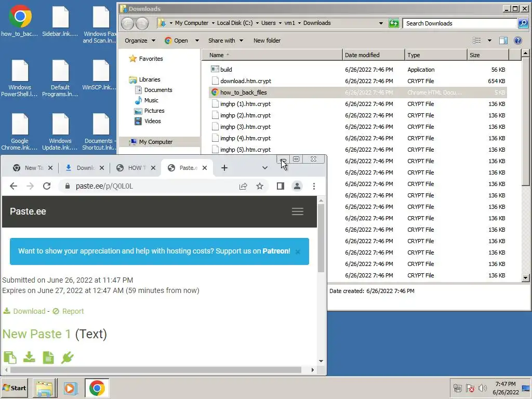The height and width of the screenshot is (399, 532).
Task: Refresh the Downloads folder view
Action: 394,23
